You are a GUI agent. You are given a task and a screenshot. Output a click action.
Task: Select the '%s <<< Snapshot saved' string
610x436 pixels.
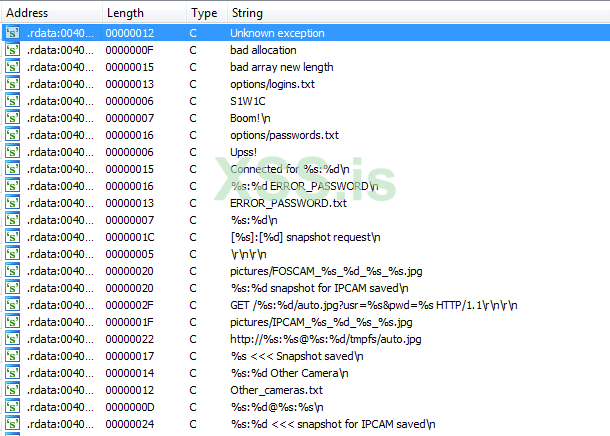click(297, 356)
